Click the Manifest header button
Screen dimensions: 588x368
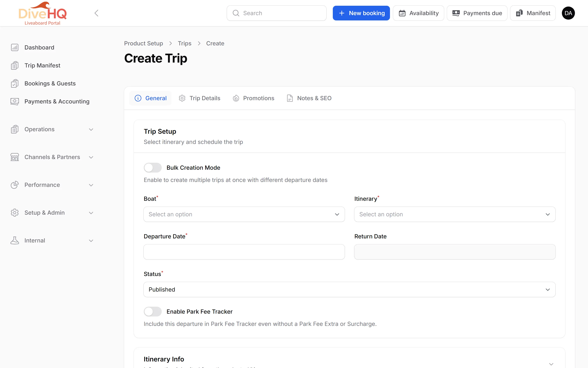[x=533, y=13]
